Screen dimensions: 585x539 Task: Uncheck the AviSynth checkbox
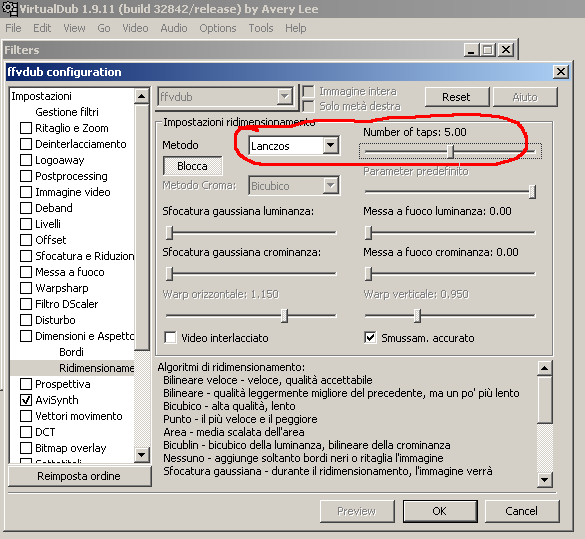pyautogui.click(x=26, y=400)
